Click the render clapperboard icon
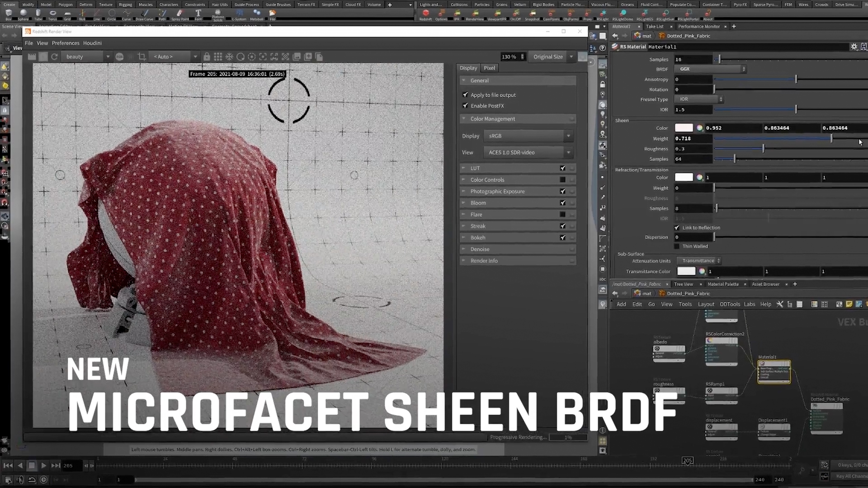 click(32, 56)
